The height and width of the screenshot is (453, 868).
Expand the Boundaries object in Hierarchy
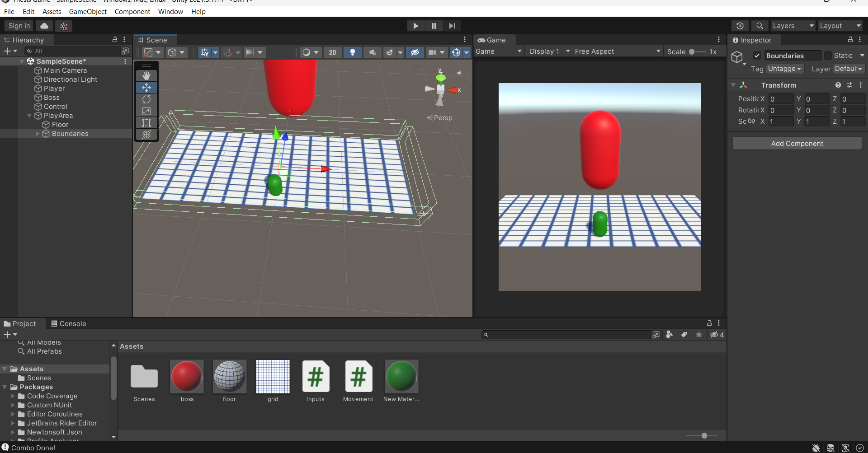38,134
